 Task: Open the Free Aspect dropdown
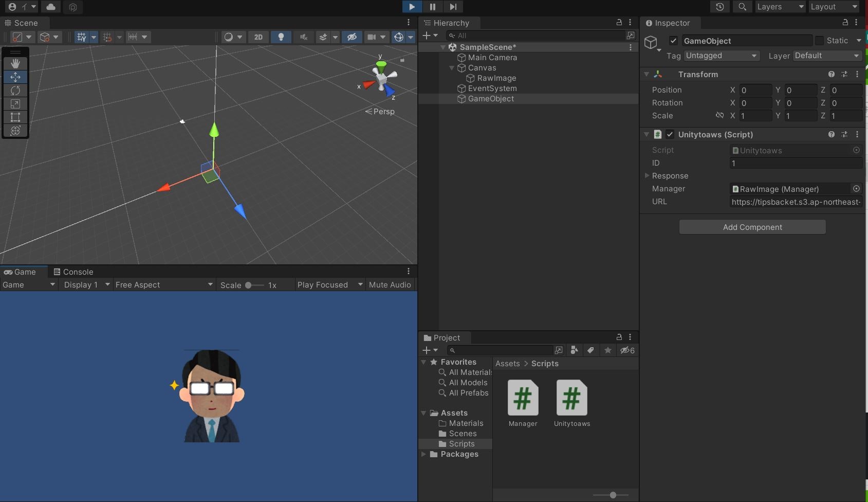pos(164,285)
